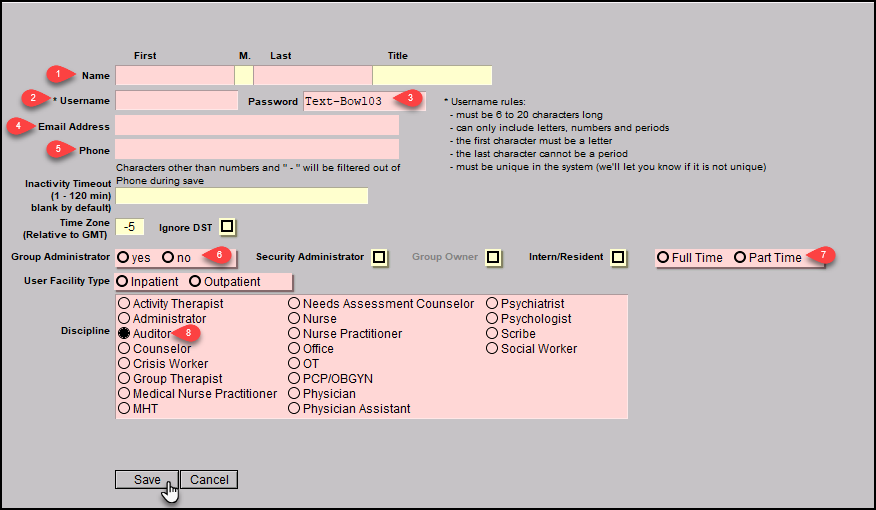This screenshot has width=876, height=510.
Task: Choose the Nurse Practitioner discipline
Action: pos(294,334)
